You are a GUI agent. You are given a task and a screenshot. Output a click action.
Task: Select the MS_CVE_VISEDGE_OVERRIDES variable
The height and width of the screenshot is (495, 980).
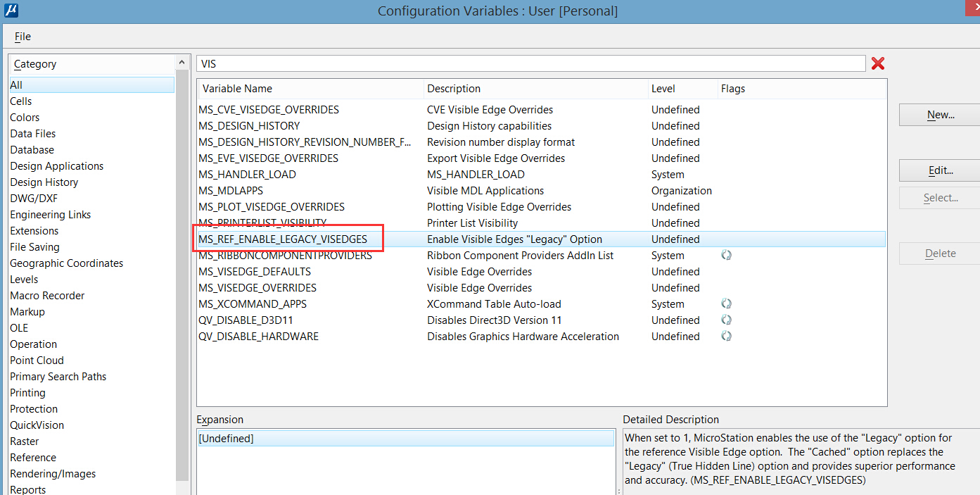click(x=269, y=110)
